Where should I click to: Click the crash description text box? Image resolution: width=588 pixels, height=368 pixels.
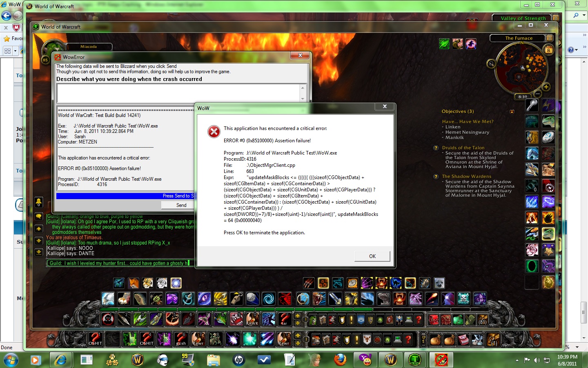[178, 93]
